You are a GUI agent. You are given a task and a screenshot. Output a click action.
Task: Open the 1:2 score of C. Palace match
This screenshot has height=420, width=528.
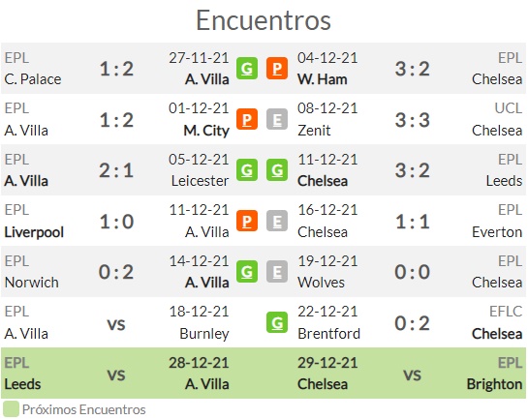click(116, 69)
